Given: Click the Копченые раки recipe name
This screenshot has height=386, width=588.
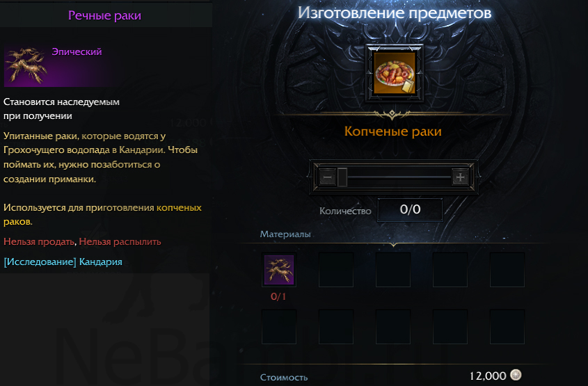Looking at the screenshot, I should pos(393,131).
